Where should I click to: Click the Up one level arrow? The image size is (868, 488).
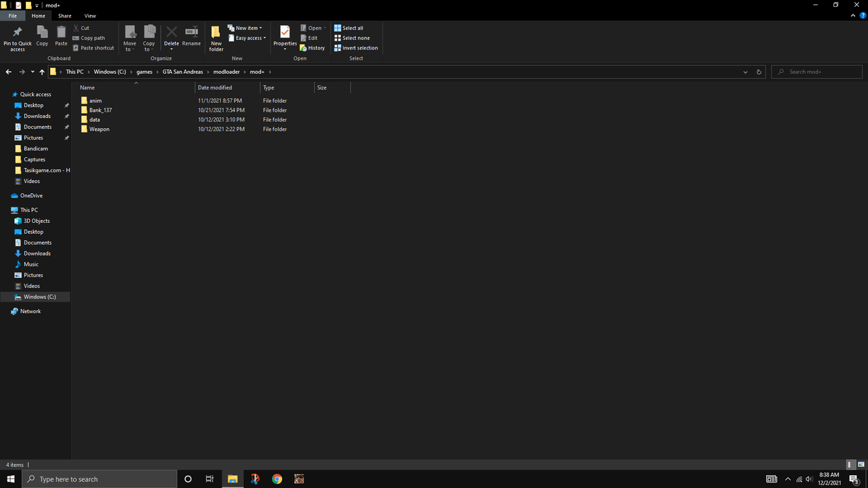pyautogui.click(x=42, y=72)
